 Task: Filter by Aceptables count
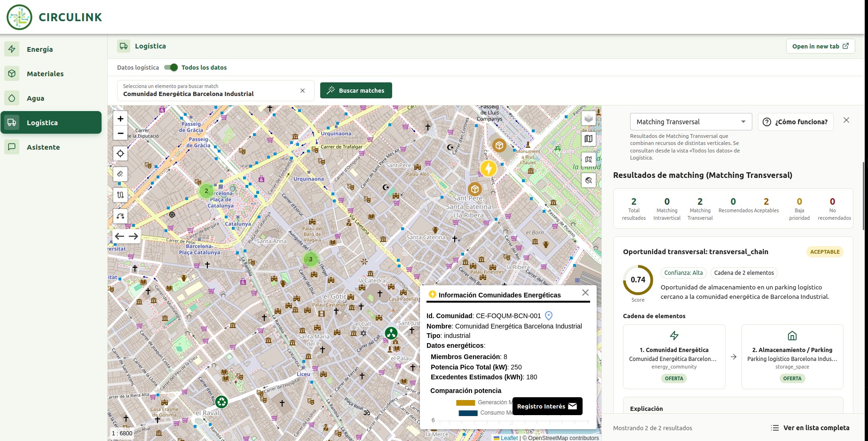coord(766,205)
